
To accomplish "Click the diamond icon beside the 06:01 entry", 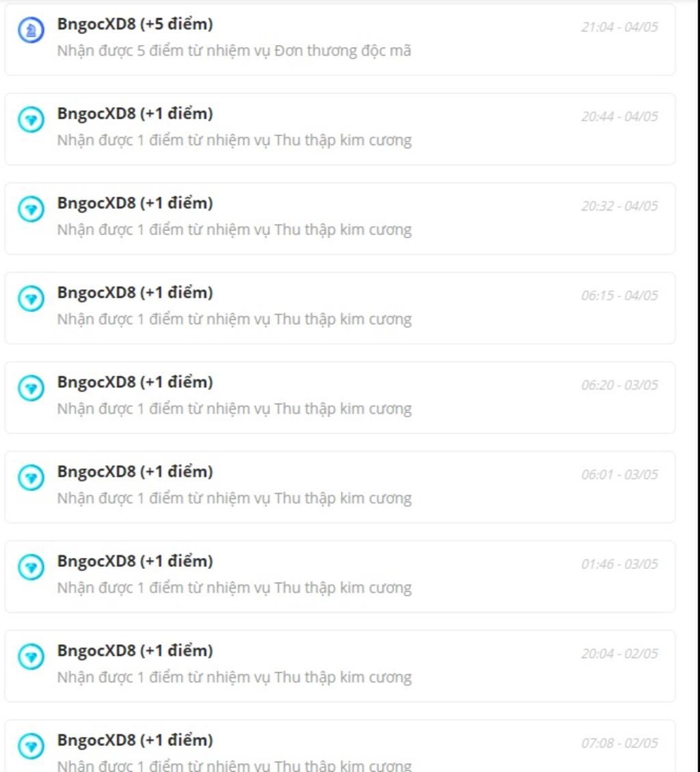I will click(31, 477).
